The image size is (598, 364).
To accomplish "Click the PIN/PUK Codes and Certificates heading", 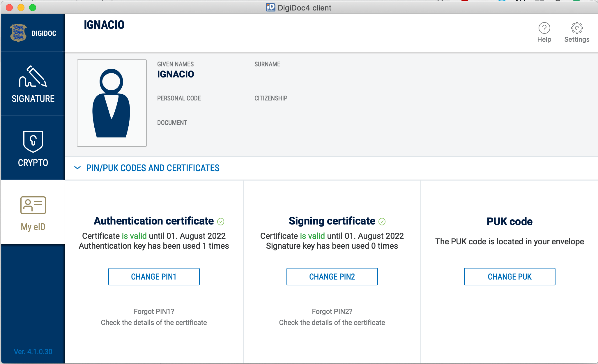I will click(x=153, y=168).
